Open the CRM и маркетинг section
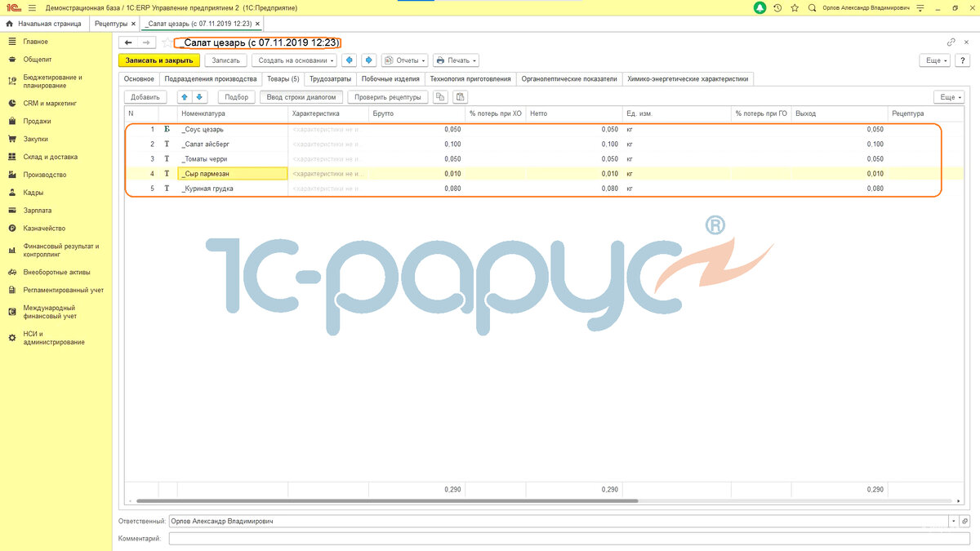The width and height of the screenshot is (980, 551). (50, 104)
